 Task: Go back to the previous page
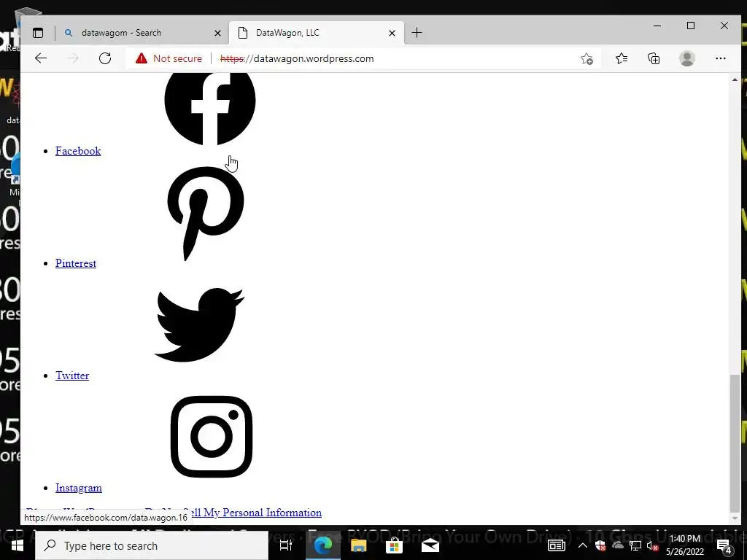[x=41, y=58]
